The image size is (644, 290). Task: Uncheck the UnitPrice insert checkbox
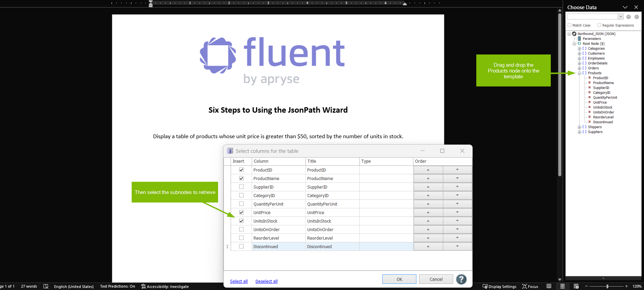(241, 212)
